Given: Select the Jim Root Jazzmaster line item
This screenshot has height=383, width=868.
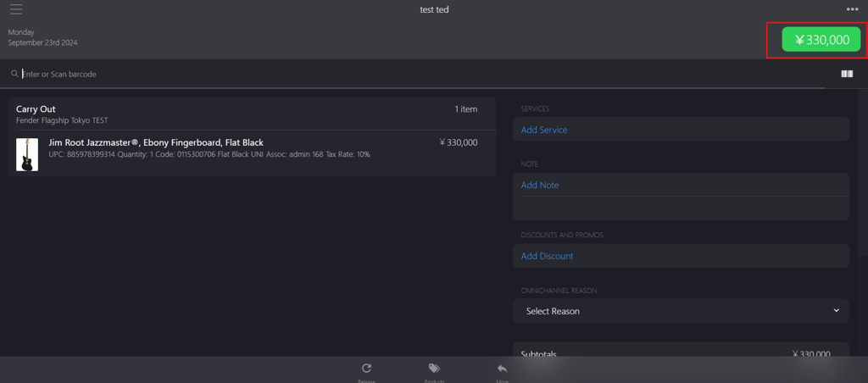Looking at the screenshot, I should (x=252, y=153).
